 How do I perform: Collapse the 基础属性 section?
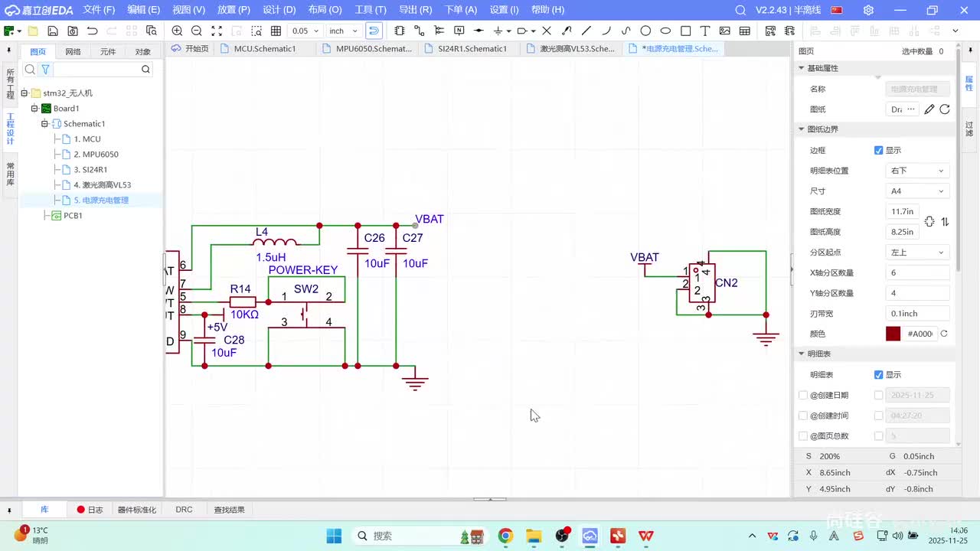coord(802,68)
